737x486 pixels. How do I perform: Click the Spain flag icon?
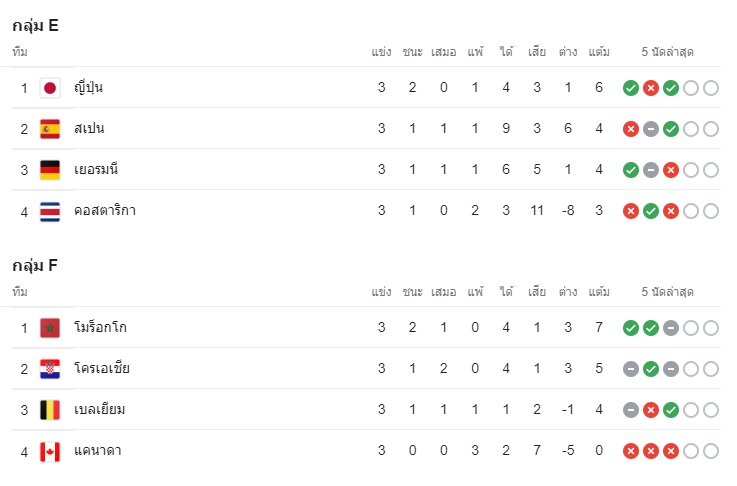click(x=50, y=129)
